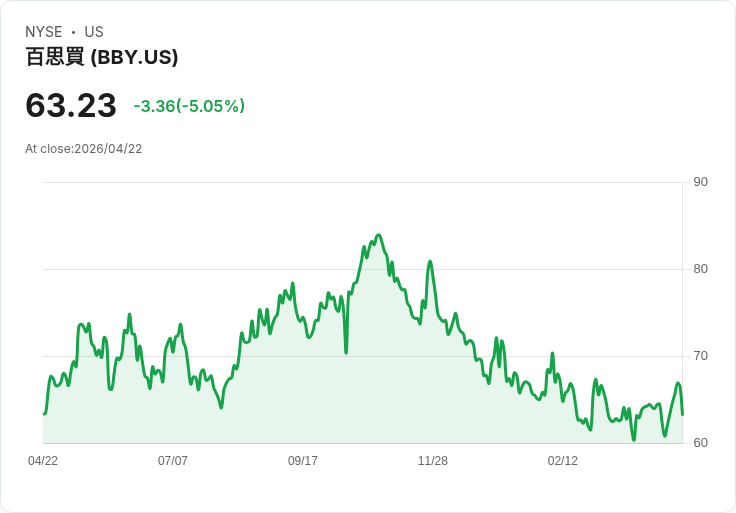Image resolution: width=736 pixels, height=513 pixels.
Task: Open the 百思買 (BBY.US) stock title
Action: coord(102,57)
